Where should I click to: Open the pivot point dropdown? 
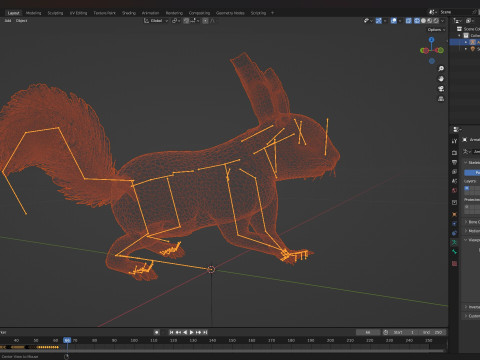(x=176, y=21)
